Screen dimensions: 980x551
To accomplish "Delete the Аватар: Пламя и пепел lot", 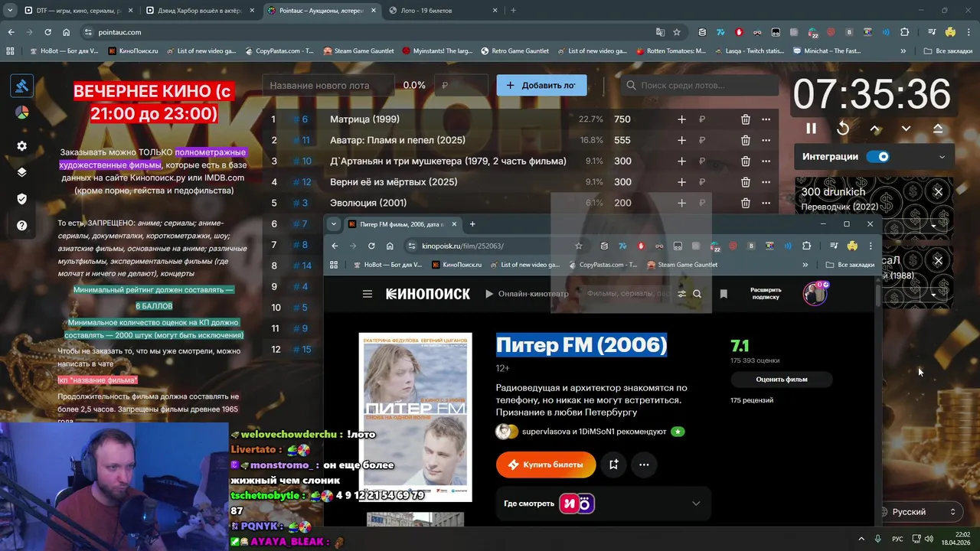I will (745, 140).
